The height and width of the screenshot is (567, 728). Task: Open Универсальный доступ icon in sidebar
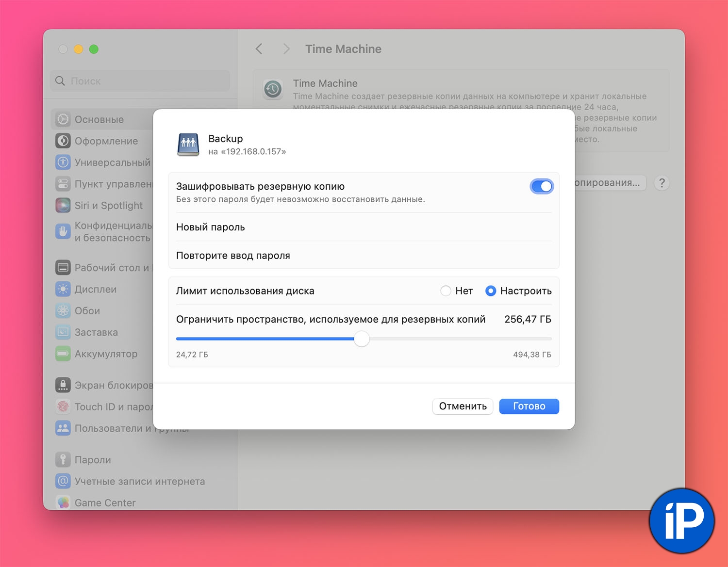point(63,162)
